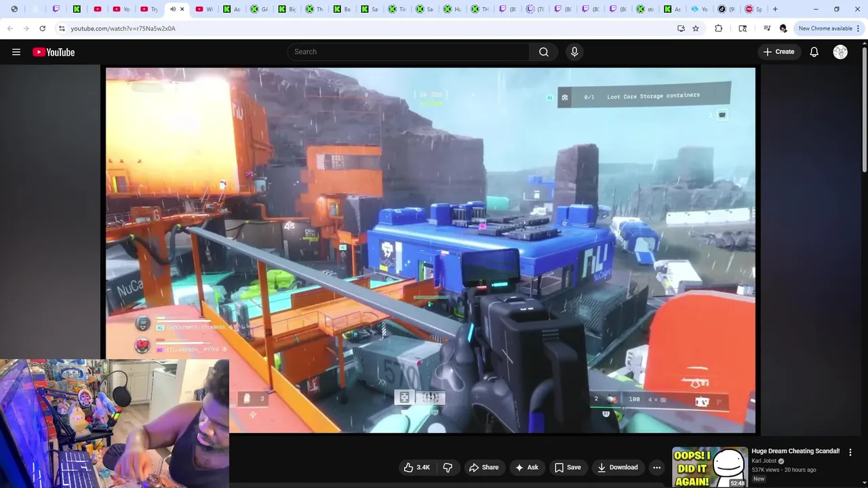Open the tab search side icon
The height and width of the screenshot is (488, 868).
coord(743,28)
